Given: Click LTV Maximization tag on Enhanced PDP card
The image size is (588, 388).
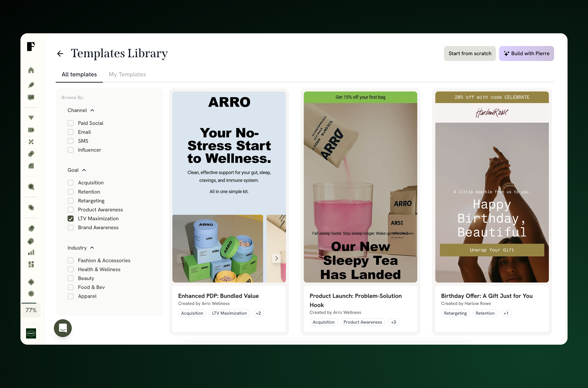Looking at the screenshot, I should (229, 313).
